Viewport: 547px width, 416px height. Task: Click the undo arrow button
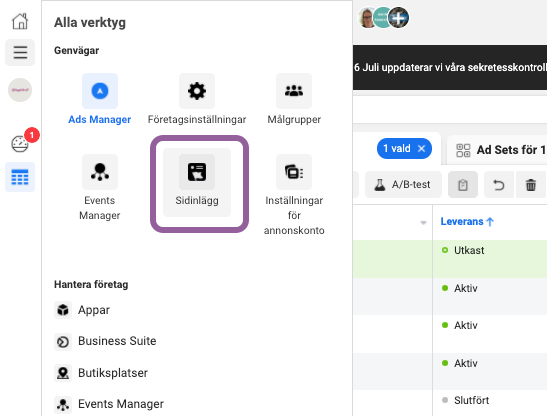[x=499, y=185]
